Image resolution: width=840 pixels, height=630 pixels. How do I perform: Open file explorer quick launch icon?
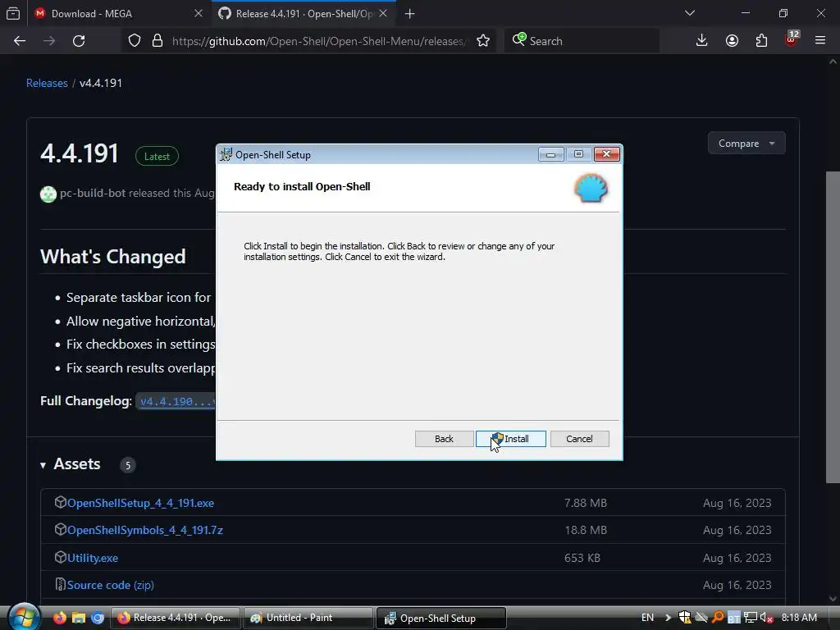pyautogui.click(x=79, y=618)
